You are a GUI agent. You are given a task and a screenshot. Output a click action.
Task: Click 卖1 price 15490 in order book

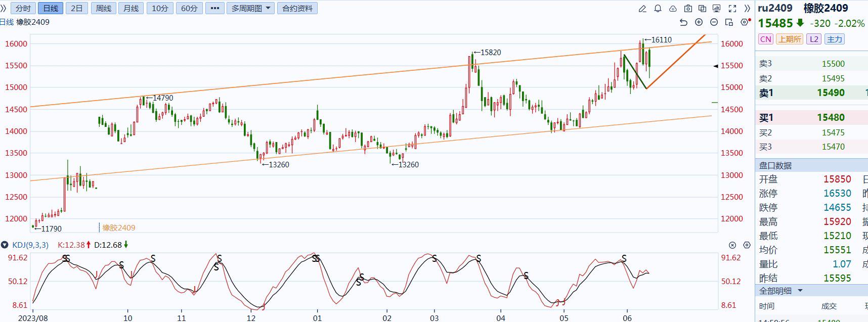[831, 93]
